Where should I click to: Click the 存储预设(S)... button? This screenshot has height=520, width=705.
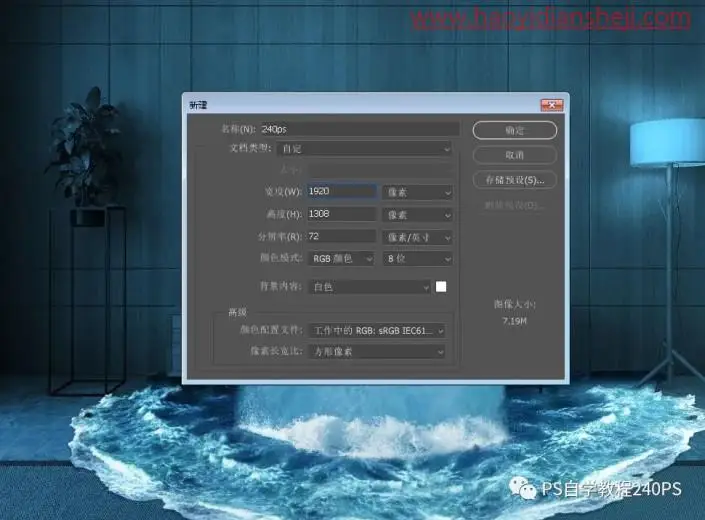click(515, 180)
